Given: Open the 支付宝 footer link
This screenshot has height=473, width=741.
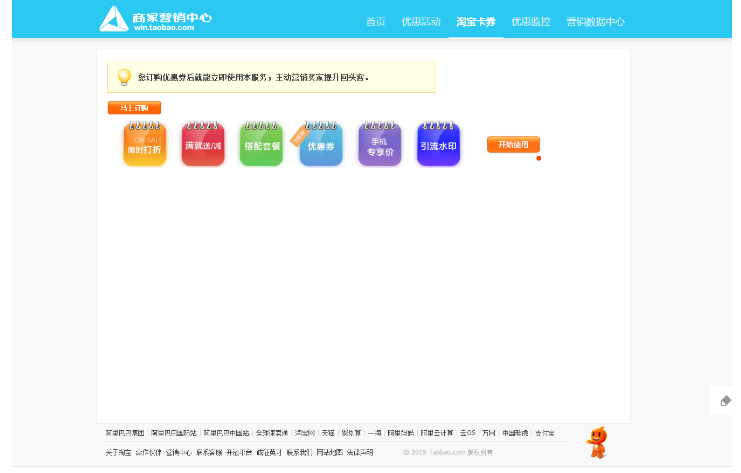Looking at the screenshot, I should (x=544, y=433).
